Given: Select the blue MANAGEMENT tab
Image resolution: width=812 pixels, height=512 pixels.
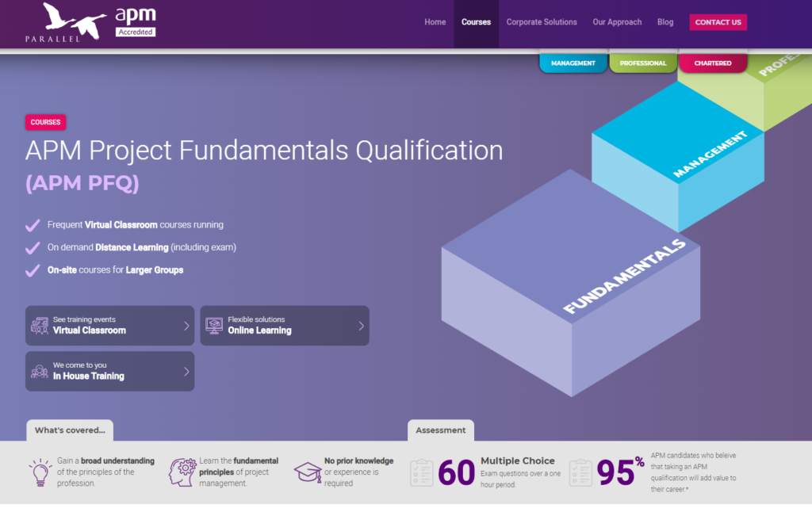Looking at the screenshot, I should point(573,63).
